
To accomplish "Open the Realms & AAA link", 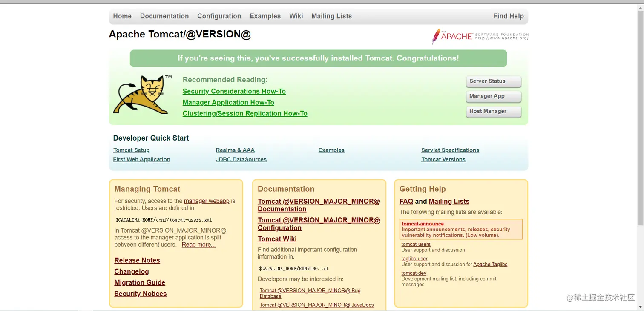I will [235, 150].
